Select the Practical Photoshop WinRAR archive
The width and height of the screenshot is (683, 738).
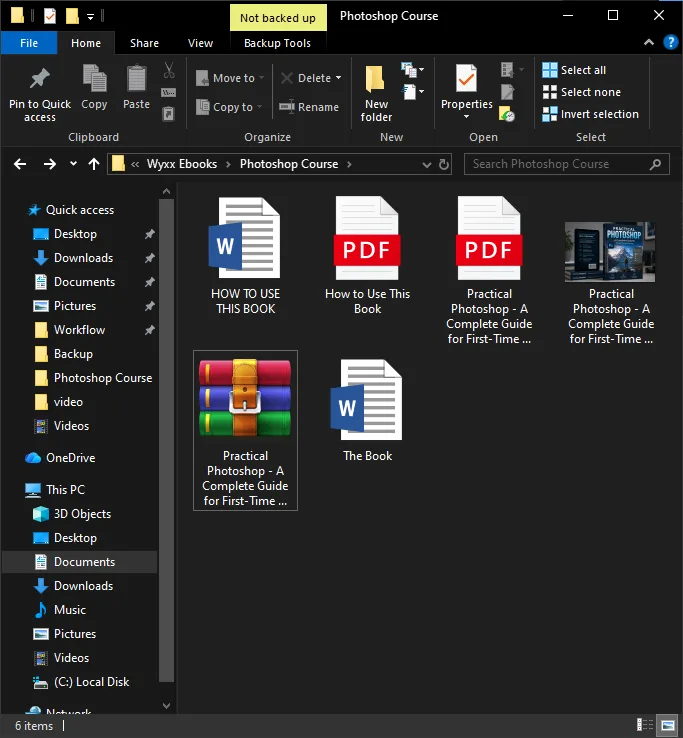click(245, 430)
